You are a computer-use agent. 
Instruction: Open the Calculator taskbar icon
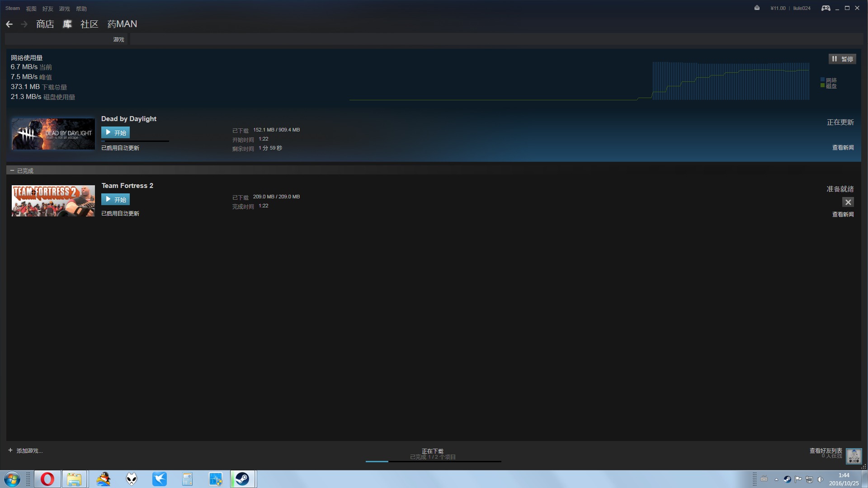coord(188,479)
